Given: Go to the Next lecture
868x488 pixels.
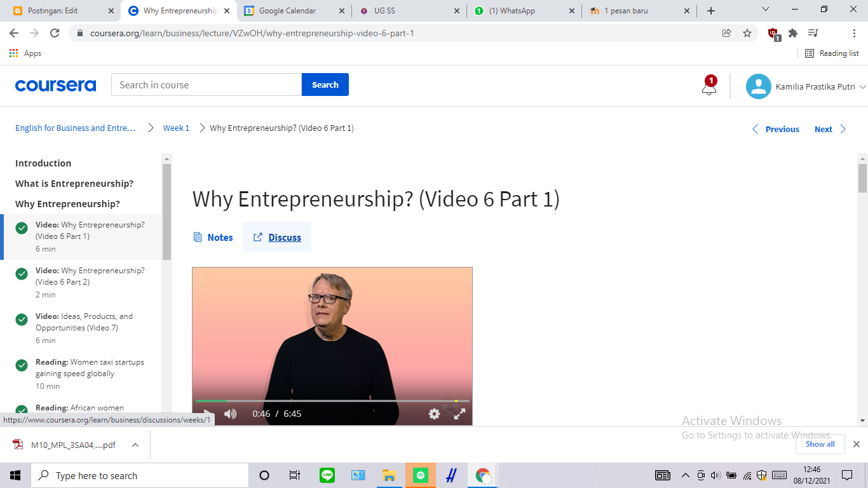Looking at the screenshot, I should point(831,129).
